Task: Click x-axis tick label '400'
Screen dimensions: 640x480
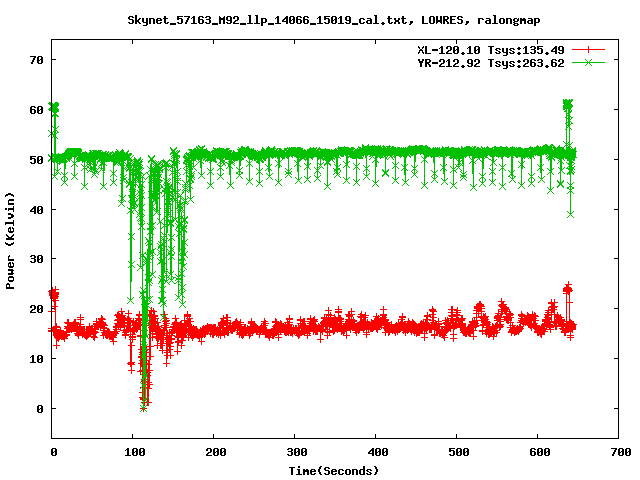Action: click(378, 452)
